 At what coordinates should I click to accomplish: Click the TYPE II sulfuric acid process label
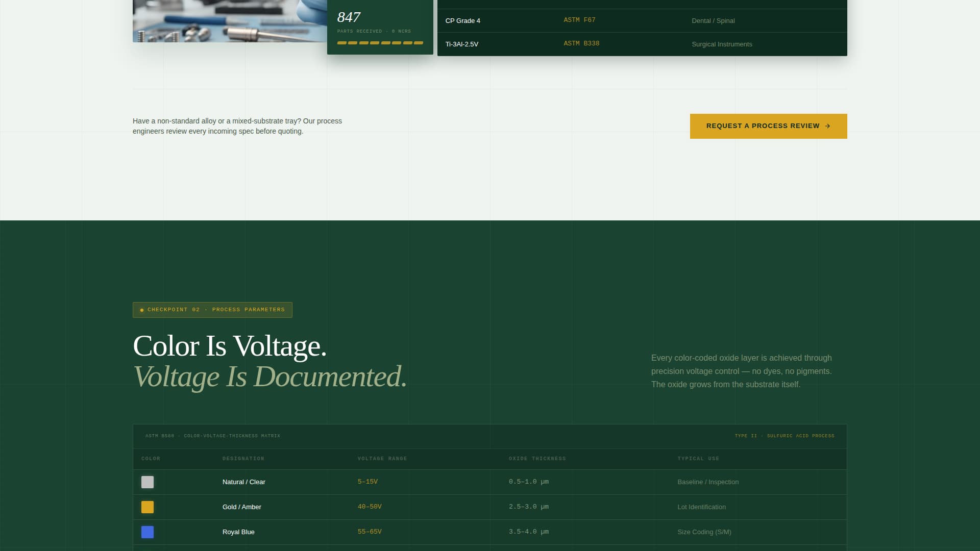(785, 436)
